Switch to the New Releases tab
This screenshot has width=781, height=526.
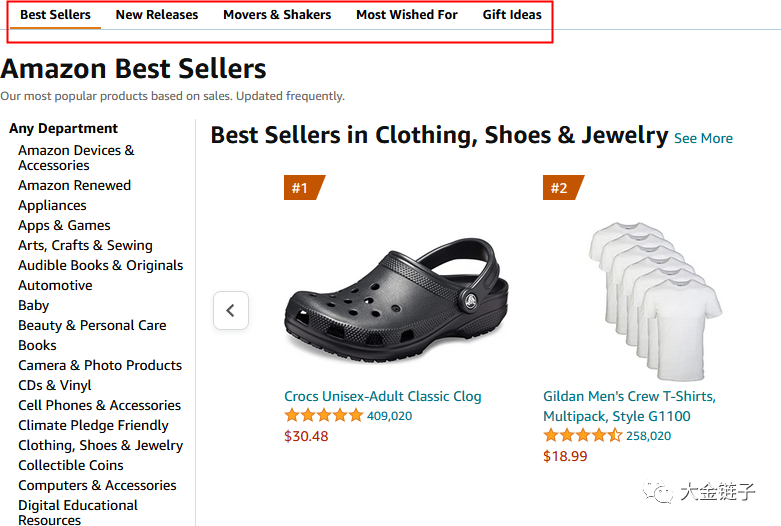coord(157,15)
